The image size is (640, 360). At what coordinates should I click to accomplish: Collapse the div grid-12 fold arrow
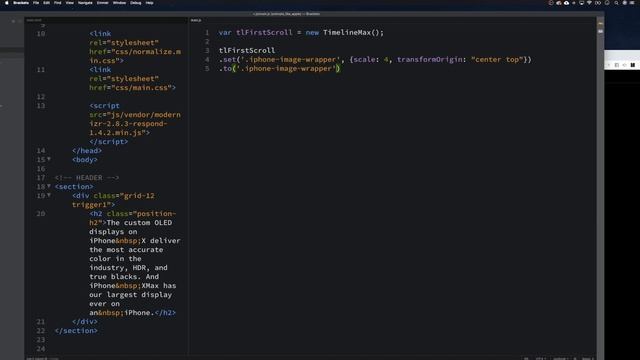tap(49, 195)
